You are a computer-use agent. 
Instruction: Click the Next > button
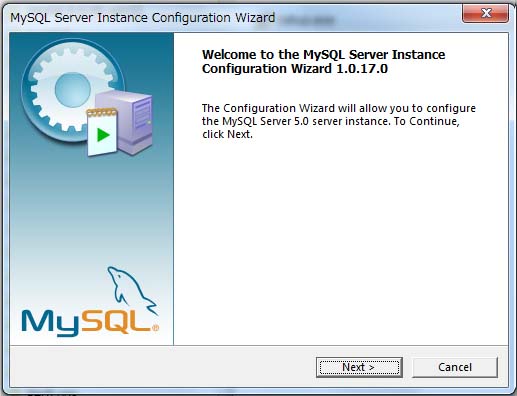pyautogui.click(x=359, y=367)
